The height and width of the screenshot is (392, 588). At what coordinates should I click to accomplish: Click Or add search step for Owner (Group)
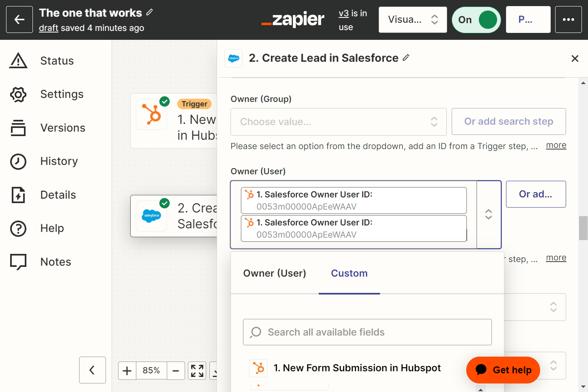(509, 121)
